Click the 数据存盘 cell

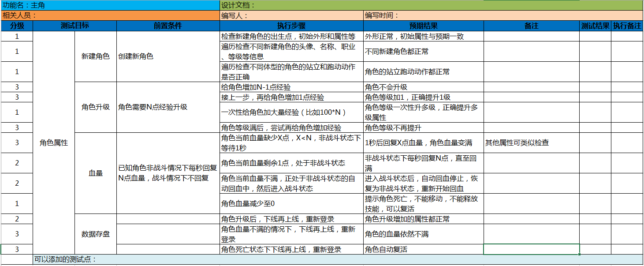point(96,234)
